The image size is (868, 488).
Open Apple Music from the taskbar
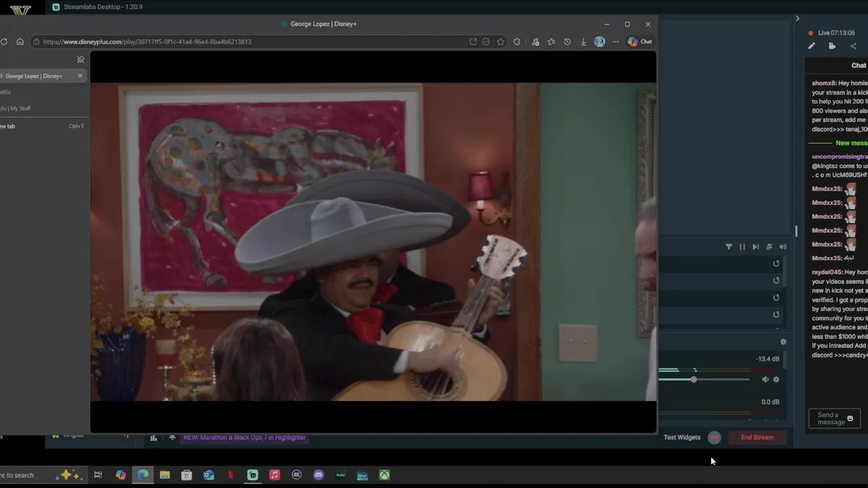[275, 475]
